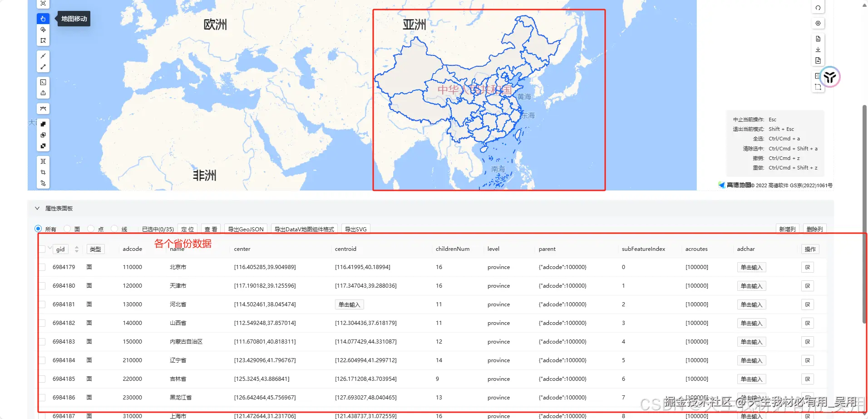Select the 面 radio button
This screenshot has height=419, width=868.
pyautogui.click(x=67, y=229)
